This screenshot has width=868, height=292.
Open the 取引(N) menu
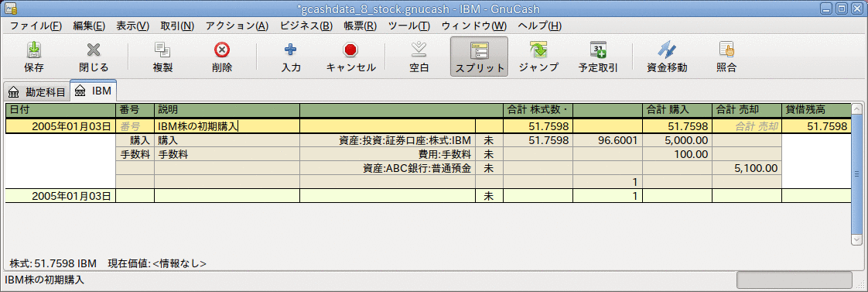point(177,26)
